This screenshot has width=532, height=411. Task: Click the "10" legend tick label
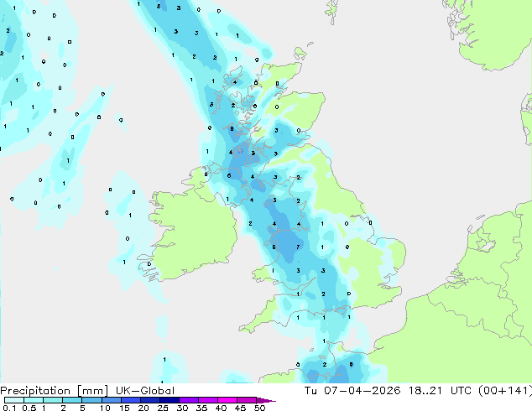[105, 408]
